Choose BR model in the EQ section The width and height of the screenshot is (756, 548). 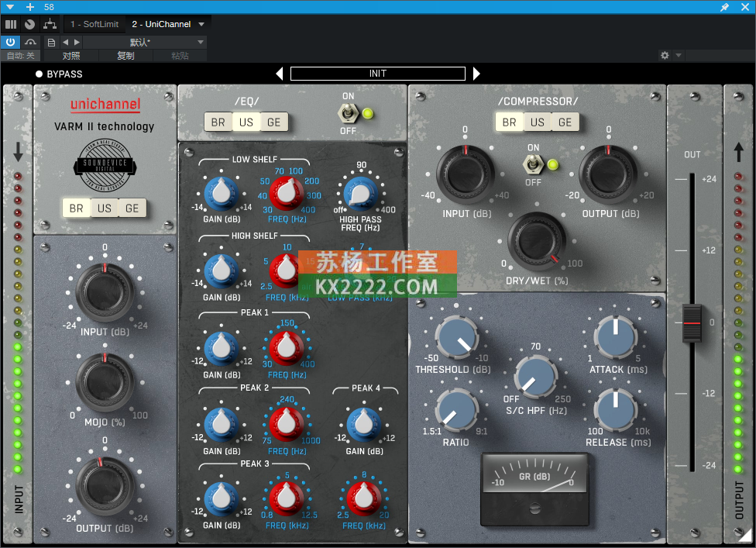218,122
